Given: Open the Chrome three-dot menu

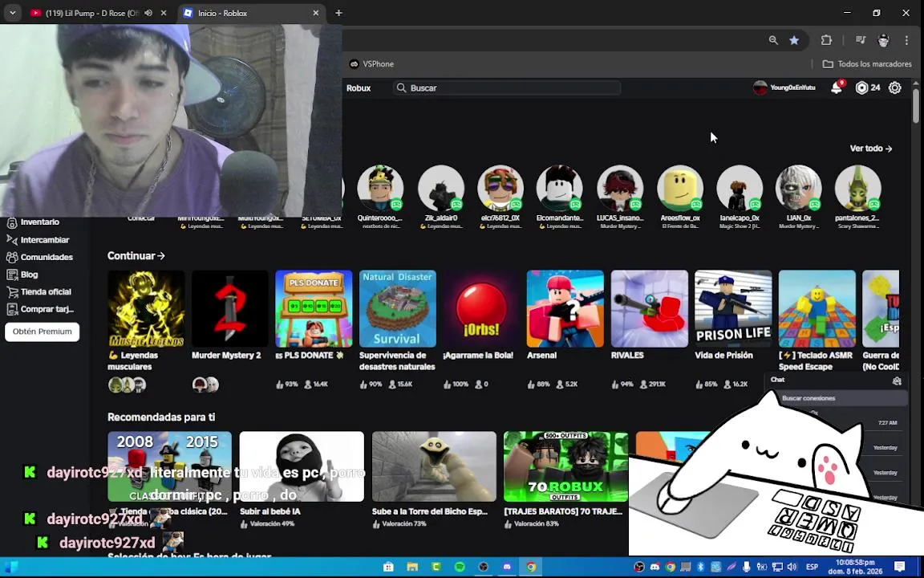Looking at the screenshot, I should [906, 40].
